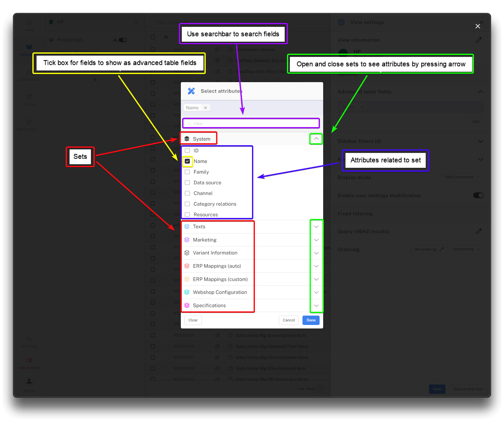Collapse the System set with the up arrow
The width and height of the screenshot is (504, 421).
[x=316, y=139]
